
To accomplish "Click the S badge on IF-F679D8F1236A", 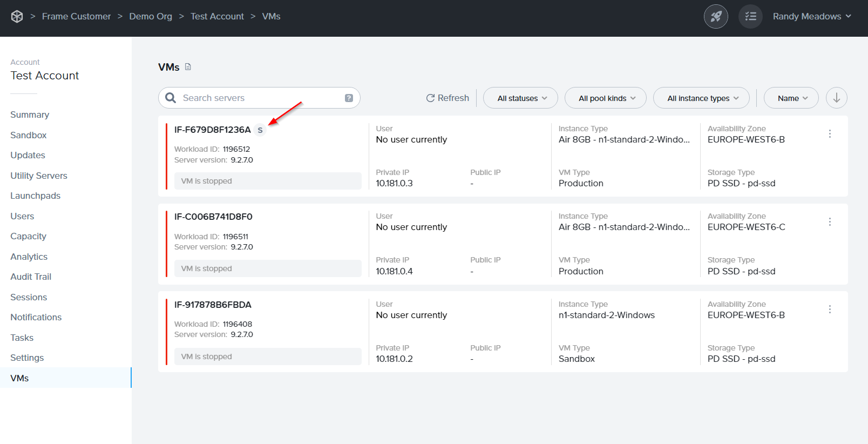I will pos(260,130).
